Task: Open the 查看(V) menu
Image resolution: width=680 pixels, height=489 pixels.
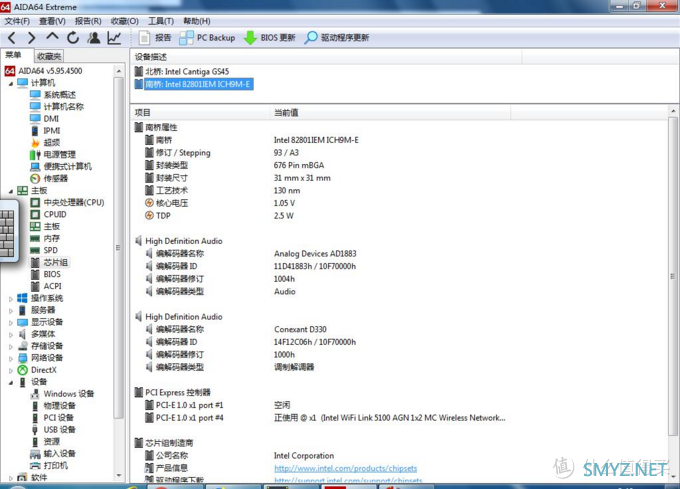Action: pyautogui.click(x=52, y=21)
